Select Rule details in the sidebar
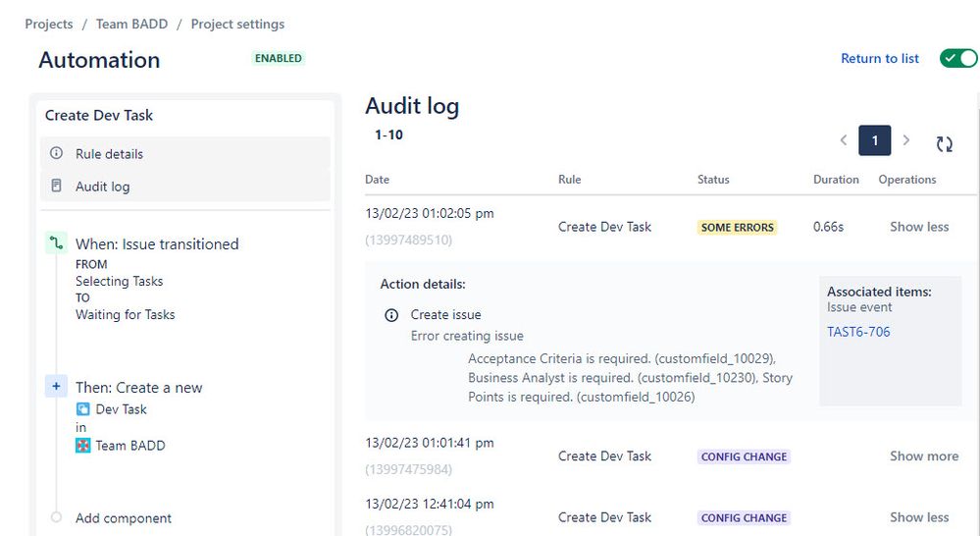This screenshot has height=536, width=980. point(185,153)
